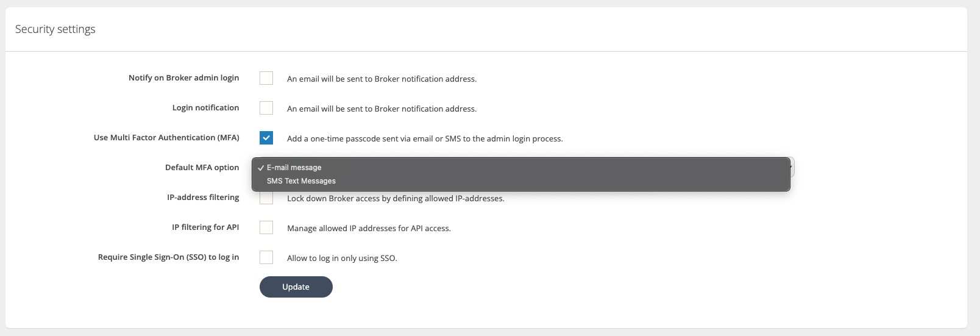Click the 'Notify on Broker admin login' label
The width and height of the screenshot is (980, 336).
pyautogui.click(x=183, y=78)
